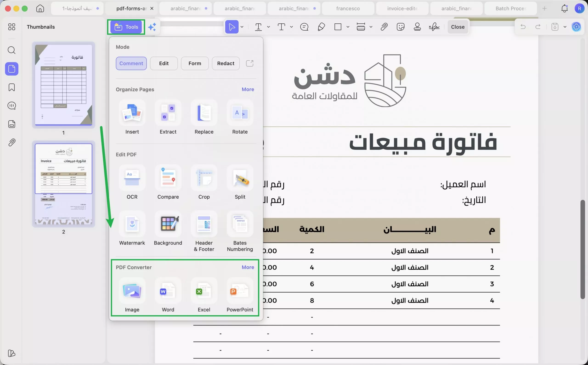Click the redo button

[538, 27]
